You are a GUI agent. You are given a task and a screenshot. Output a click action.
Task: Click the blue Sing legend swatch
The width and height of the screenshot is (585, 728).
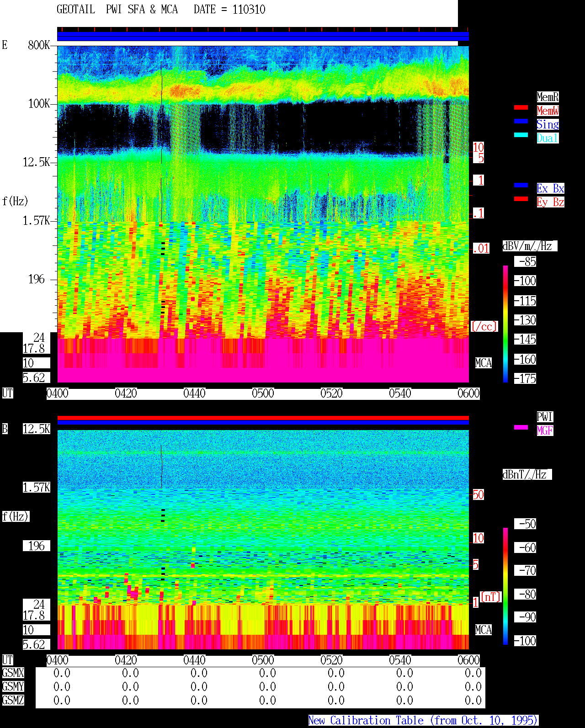[x=521, y=121]
